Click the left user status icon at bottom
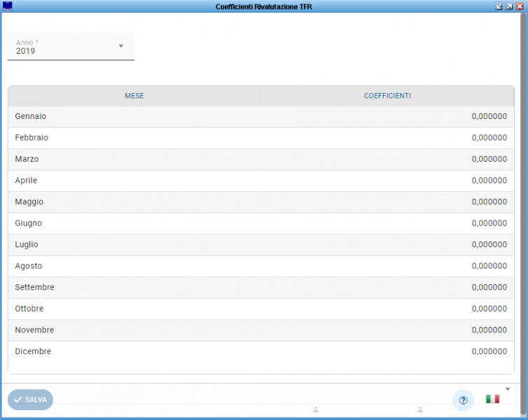 [316, 409]
